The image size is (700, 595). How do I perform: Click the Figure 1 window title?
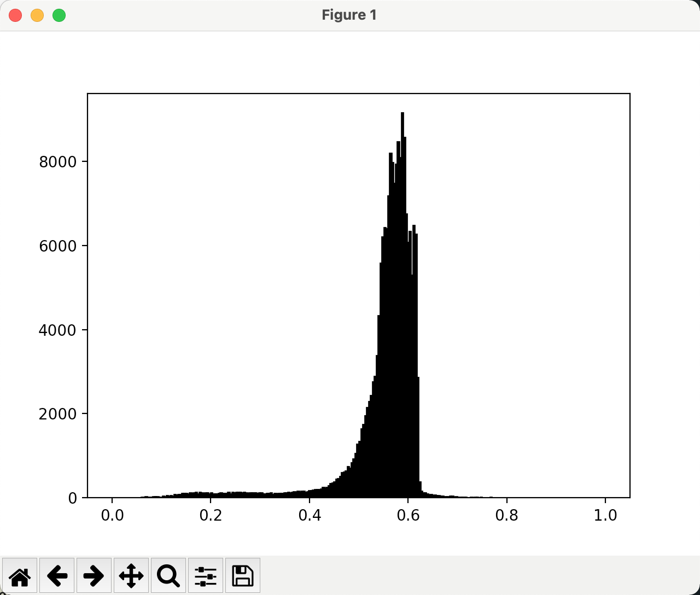[x=349, y=15]
